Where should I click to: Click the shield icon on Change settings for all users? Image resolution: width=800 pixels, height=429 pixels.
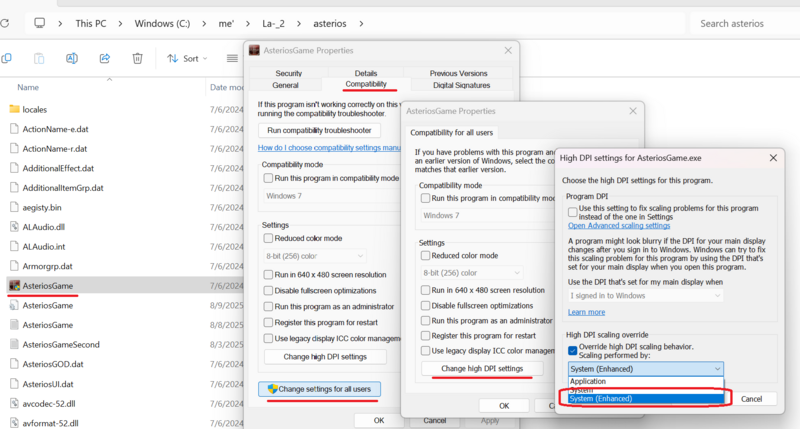(x=272, y=389)
